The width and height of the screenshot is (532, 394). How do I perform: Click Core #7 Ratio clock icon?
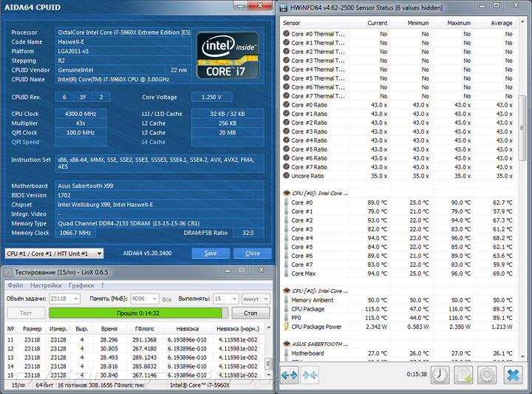pos(287,167)
